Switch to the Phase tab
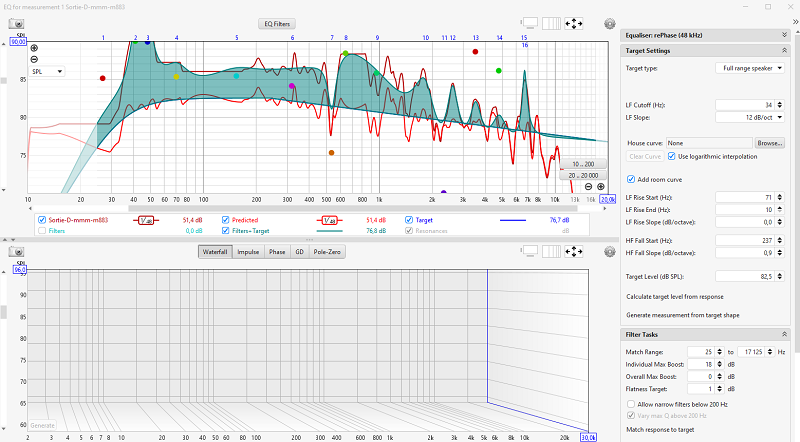The height and width of the screenshot is (442, 800). [277, 252]
